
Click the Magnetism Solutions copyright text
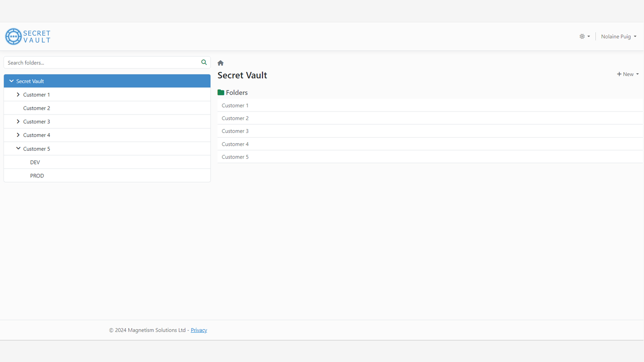click(147, 330)
